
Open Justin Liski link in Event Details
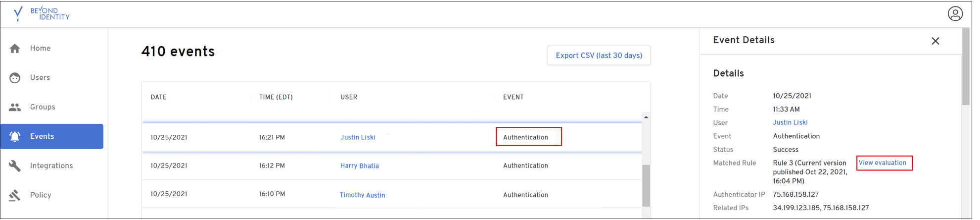[790, 123]
